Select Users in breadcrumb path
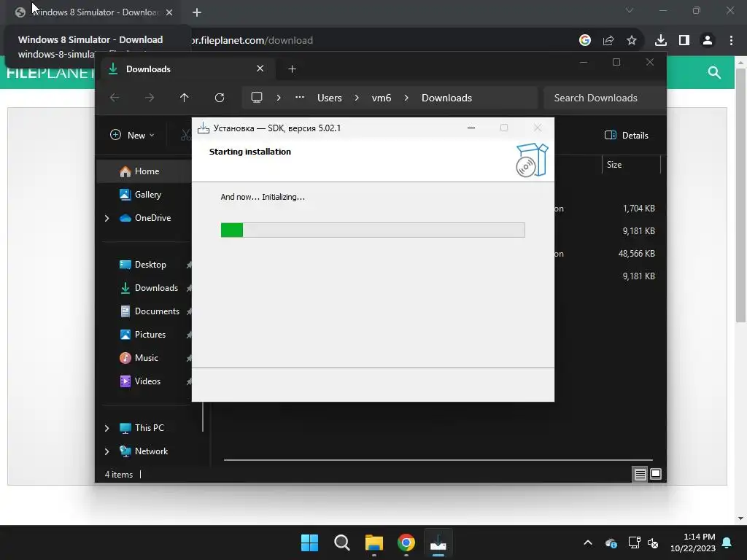Viewport: 747px width, 560px height. [x=330, y=98]
